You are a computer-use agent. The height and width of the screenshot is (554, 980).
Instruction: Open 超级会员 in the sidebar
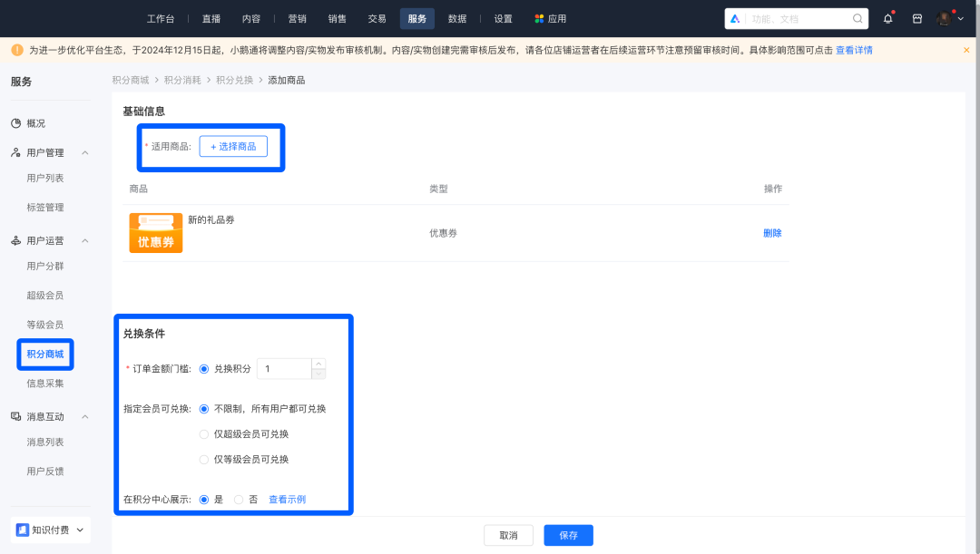[45, 296]
